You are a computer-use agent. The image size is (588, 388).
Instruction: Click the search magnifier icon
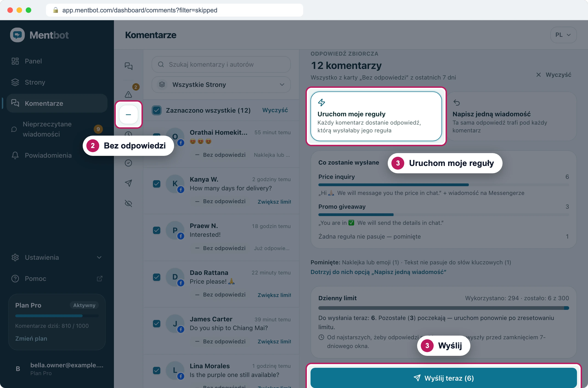161,64
